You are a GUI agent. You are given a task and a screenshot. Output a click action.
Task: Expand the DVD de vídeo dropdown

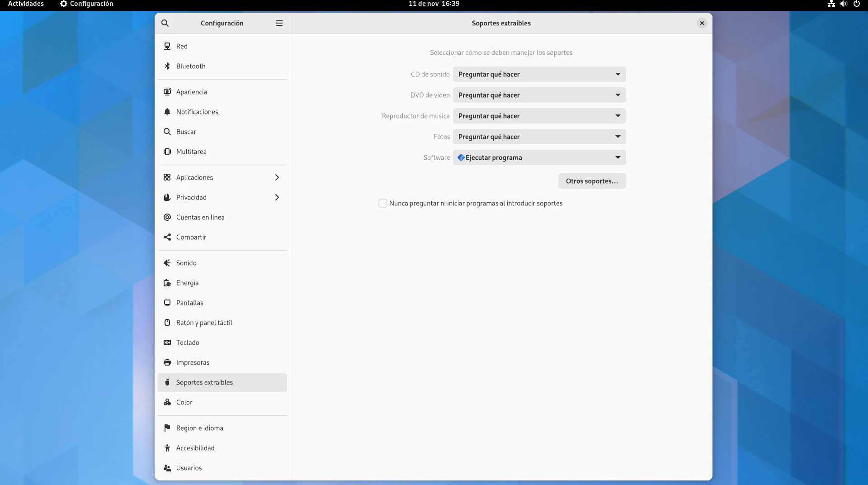(539, 95)
